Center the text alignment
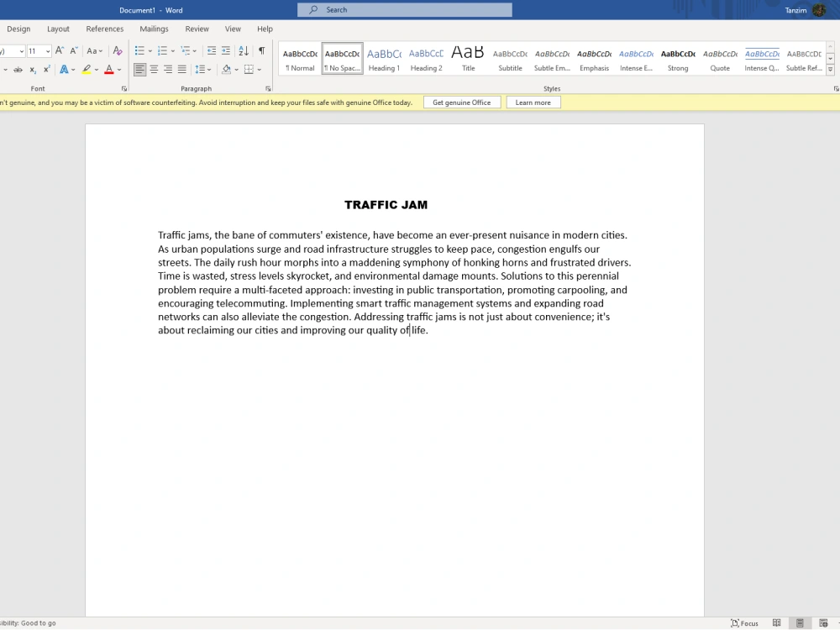Screen dimensions: 840x630 pos(154,70)
